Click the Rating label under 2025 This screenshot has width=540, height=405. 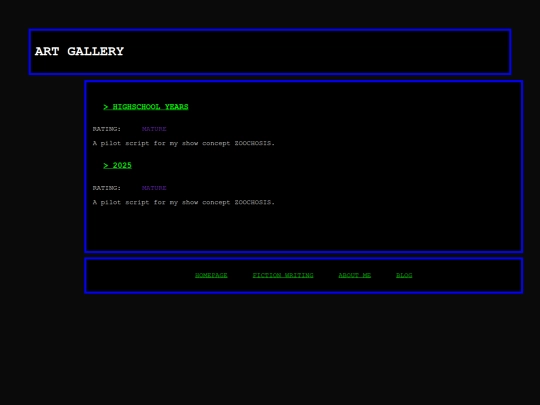click(107, 188)
